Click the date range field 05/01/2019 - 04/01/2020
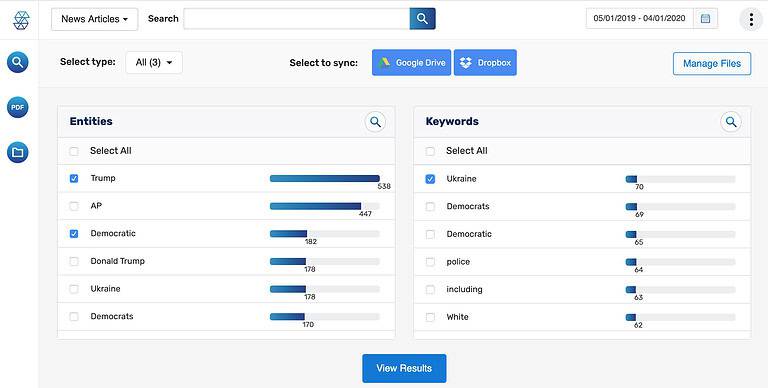Viewport: 768px width, 388px height. (x=639, y=19)
